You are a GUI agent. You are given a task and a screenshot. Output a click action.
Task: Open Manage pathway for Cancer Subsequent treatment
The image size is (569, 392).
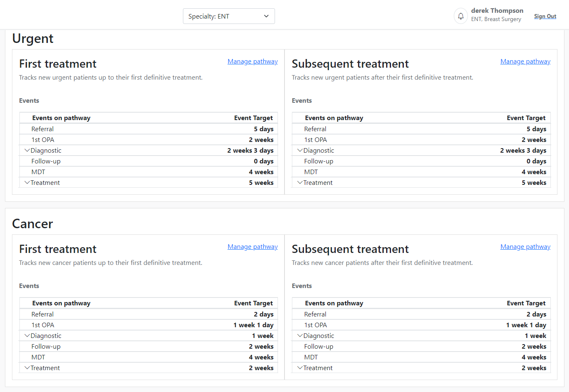point(525,247)
